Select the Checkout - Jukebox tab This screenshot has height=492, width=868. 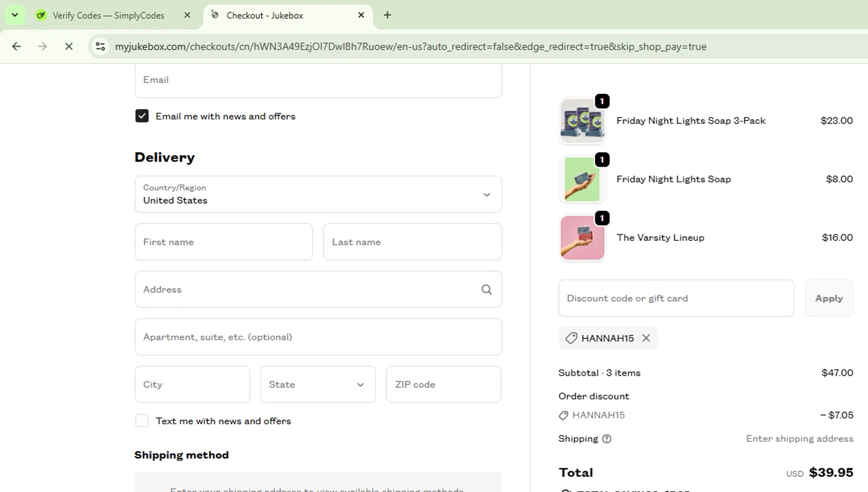(x=264, y=16)
